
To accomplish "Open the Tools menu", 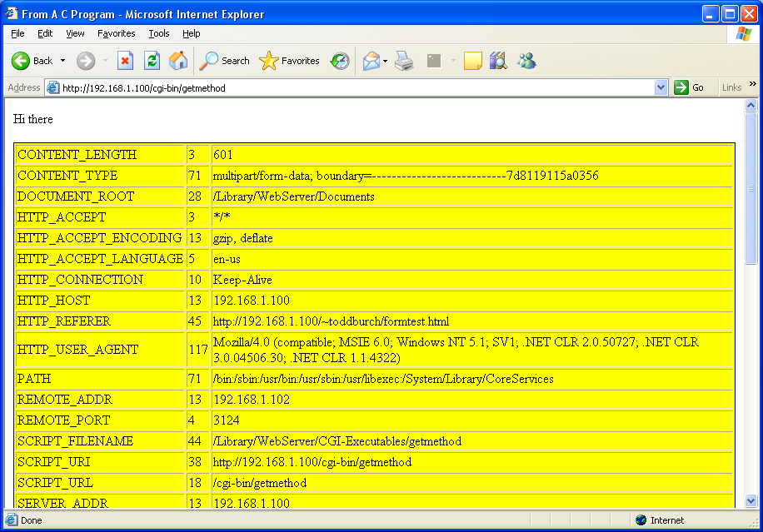I will coord(158,33).
